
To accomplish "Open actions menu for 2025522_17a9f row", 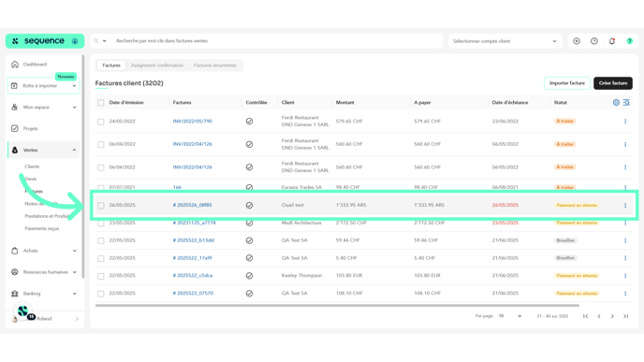I will point(625,258).
